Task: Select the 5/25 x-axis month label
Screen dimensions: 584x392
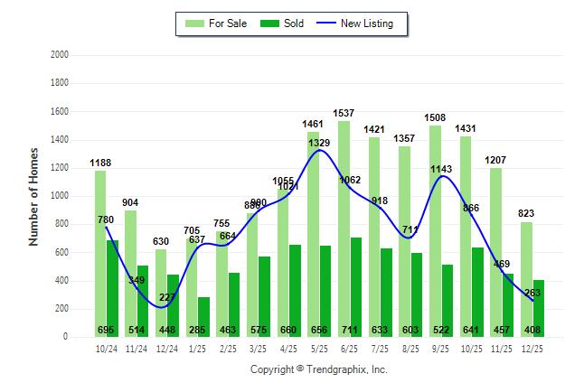Action: (319, 348)
